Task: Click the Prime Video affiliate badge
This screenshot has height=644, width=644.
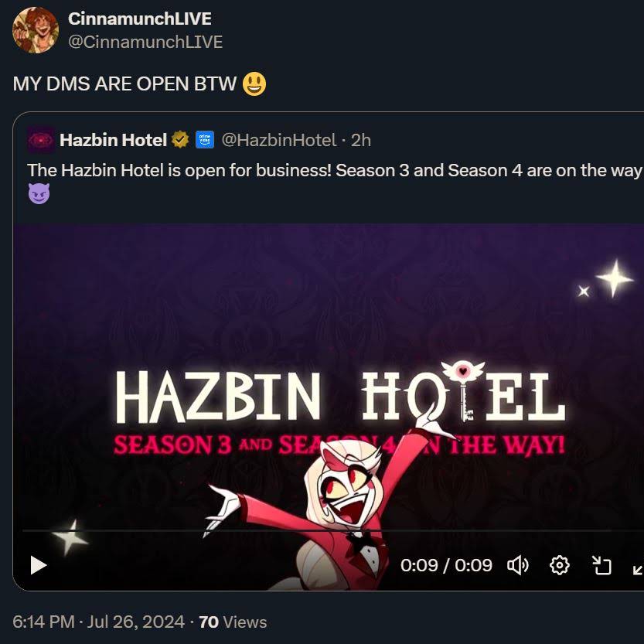Action: point(205,140)
